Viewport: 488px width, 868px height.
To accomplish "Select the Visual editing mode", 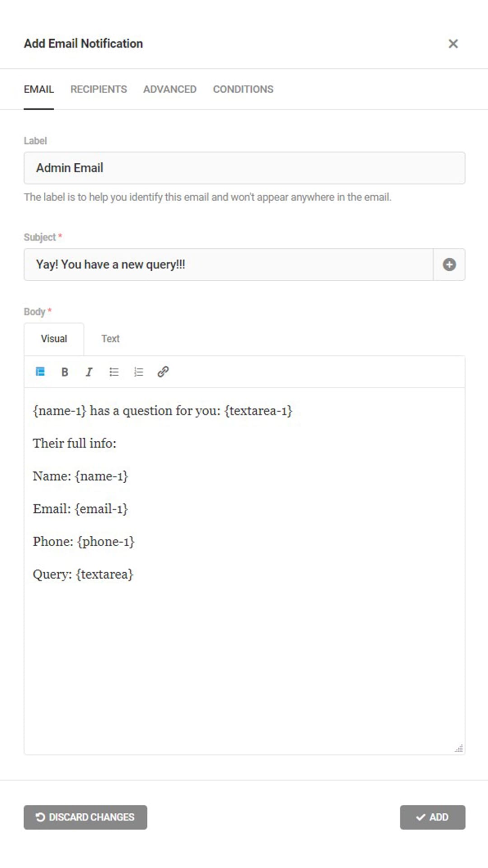I will (54, 339).
